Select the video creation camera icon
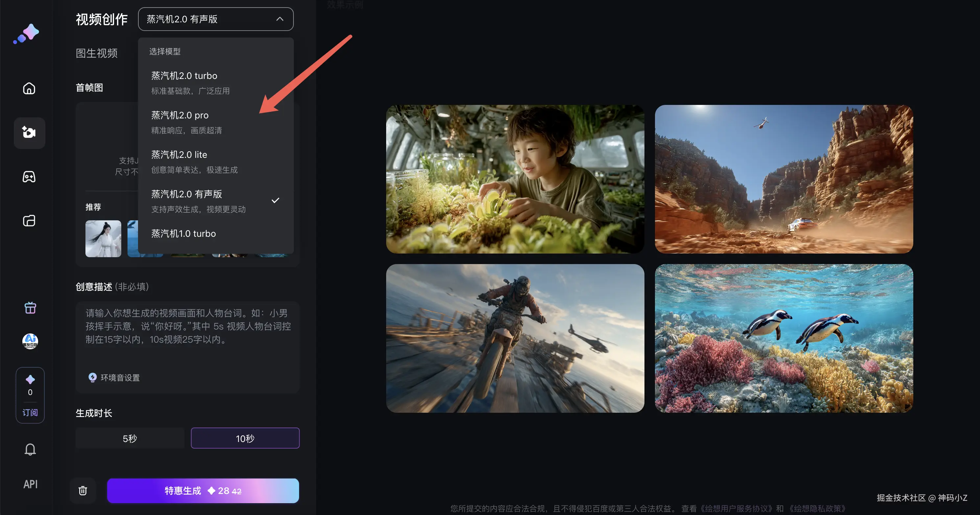980x515 pixels. coord(29,133)
